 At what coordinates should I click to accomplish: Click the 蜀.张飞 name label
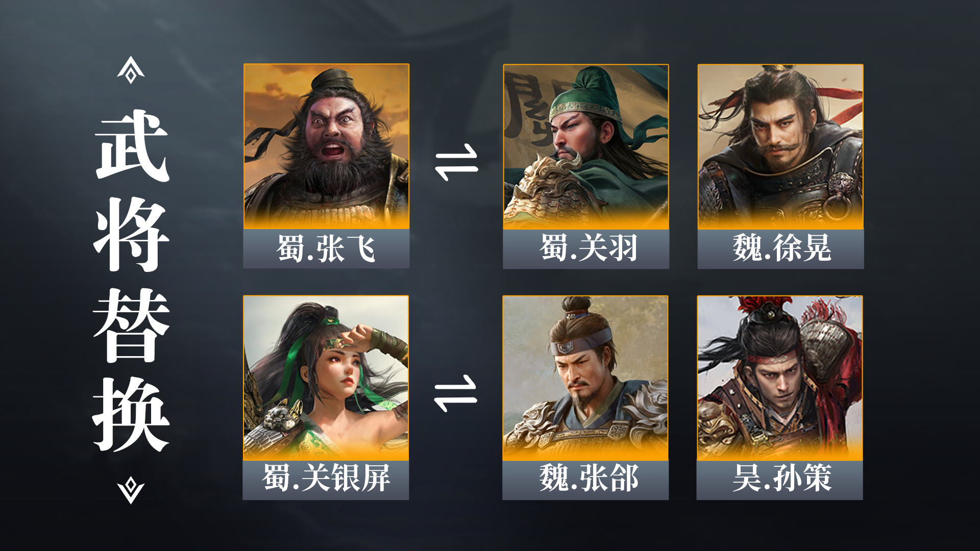[x=326, y=249]
